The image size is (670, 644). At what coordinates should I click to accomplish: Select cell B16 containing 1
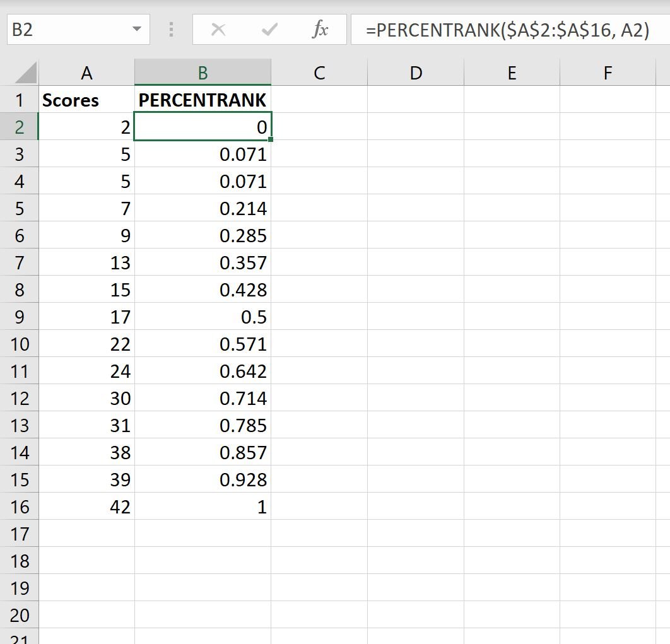point(203,506)
